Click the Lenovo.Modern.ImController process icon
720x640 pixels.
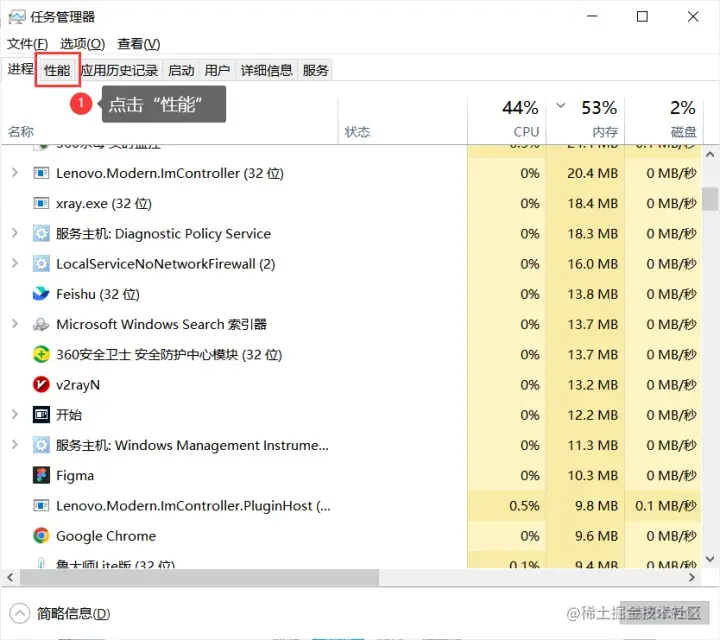point(41,173)
